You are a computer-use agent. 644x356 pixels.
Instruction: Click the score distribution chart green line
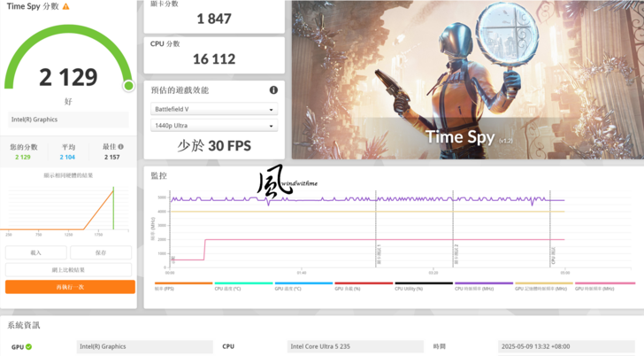tap(113, 208)
